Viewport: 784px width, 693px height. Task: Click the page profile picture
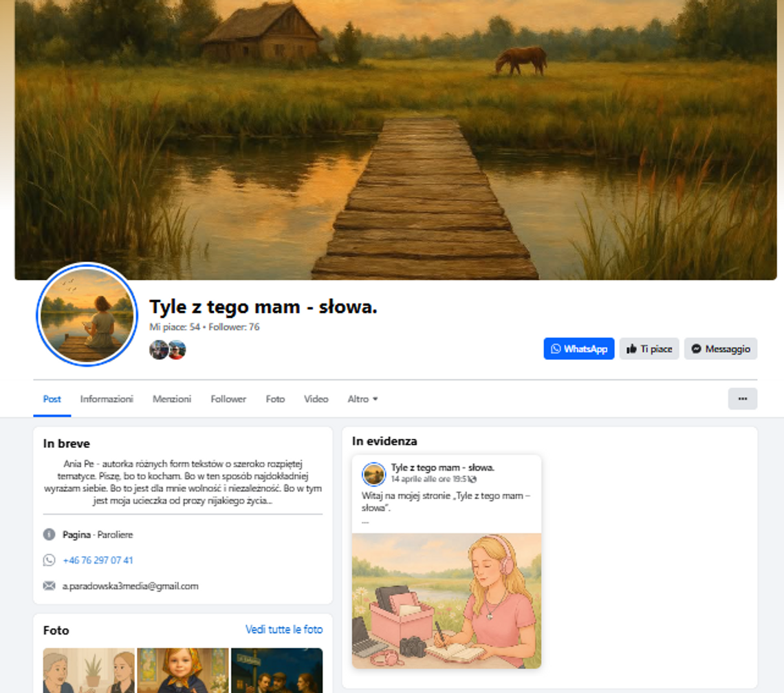[87, 314]
